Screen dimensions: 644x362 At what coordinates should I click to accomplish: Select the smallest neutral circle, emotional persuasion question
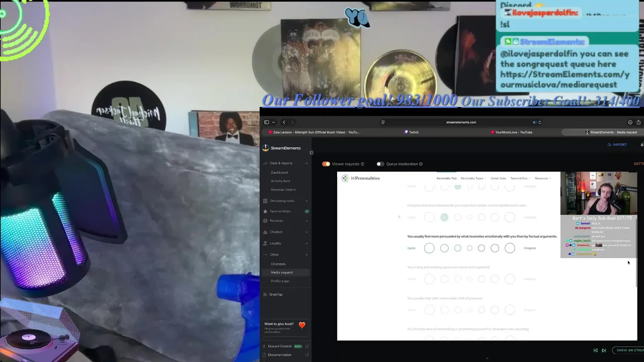469,248
